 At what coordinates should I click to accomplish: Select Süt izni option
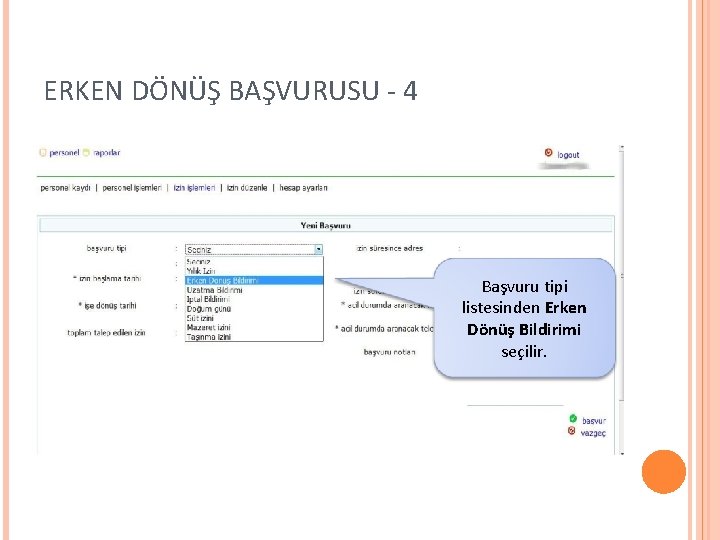(254, 318)
